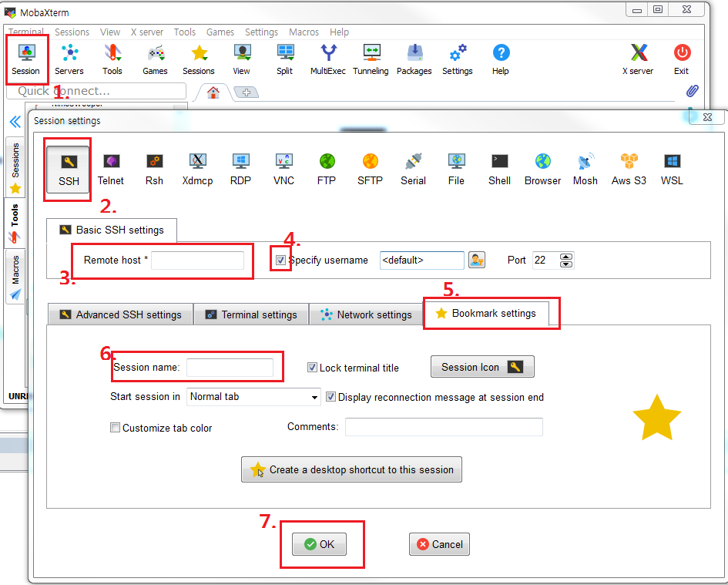Open the MultiExec toolbar icon
The image size is (728, 585).
327,59
